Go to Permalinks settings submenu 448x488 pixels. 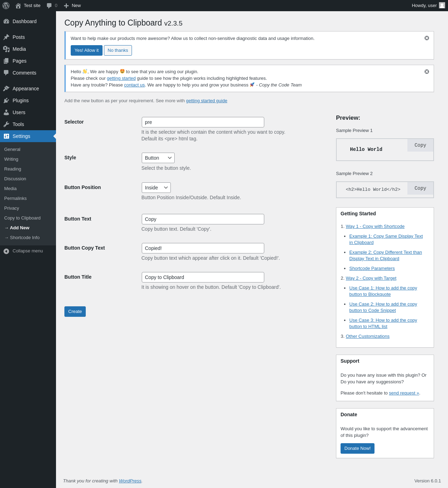(15, 198)
